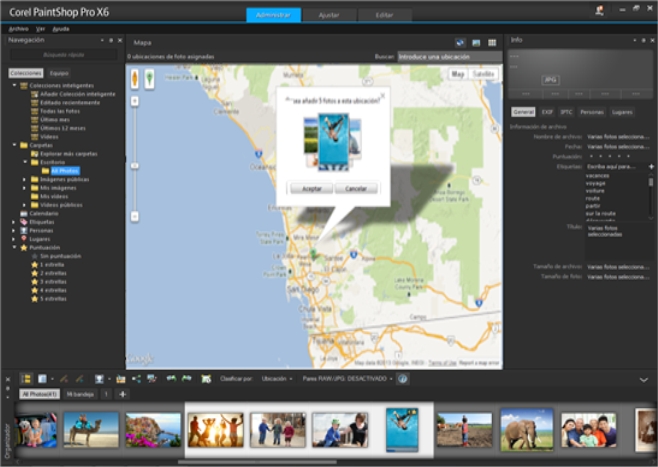Switch to thumbnail grid view icon

(x=491, y=43)
